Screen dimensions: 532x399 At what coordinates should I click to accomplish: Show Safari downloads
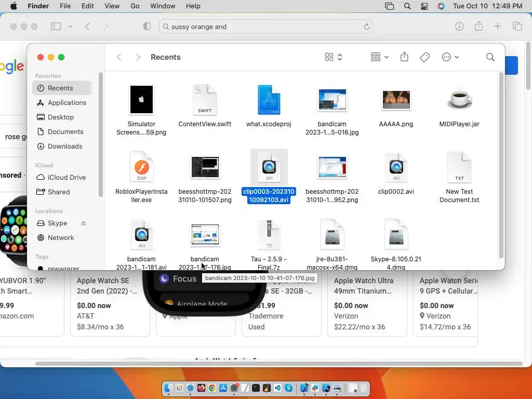[x=459, y=26]
